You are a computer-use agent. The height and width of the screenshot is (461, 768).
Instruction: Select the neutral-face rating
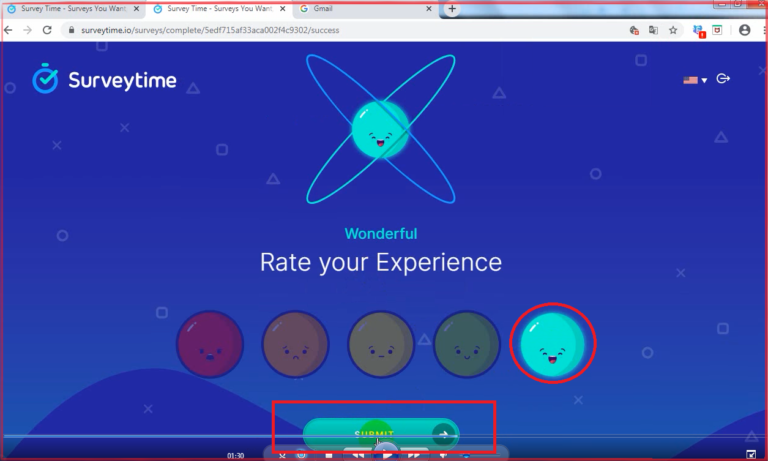pyautogui.click(x=381, y=343)
